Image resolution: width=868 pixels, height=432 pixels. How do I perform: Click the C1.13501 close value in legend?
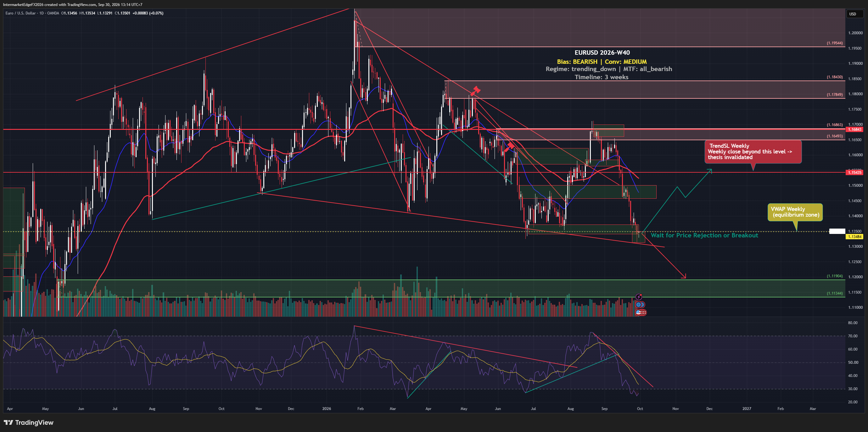click(x=122, y=13)
